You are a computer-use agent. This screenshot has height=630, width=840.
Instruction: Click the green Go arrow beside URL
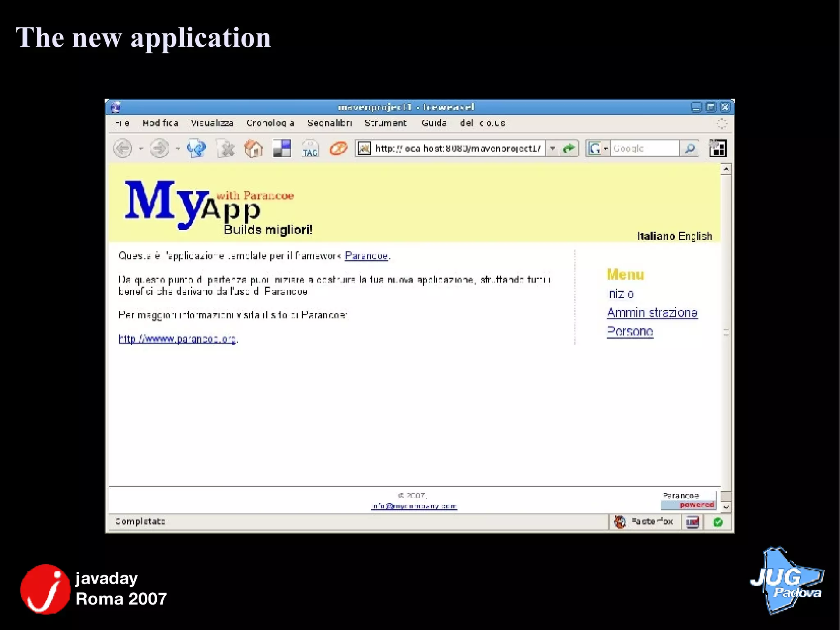click(569, 148)
